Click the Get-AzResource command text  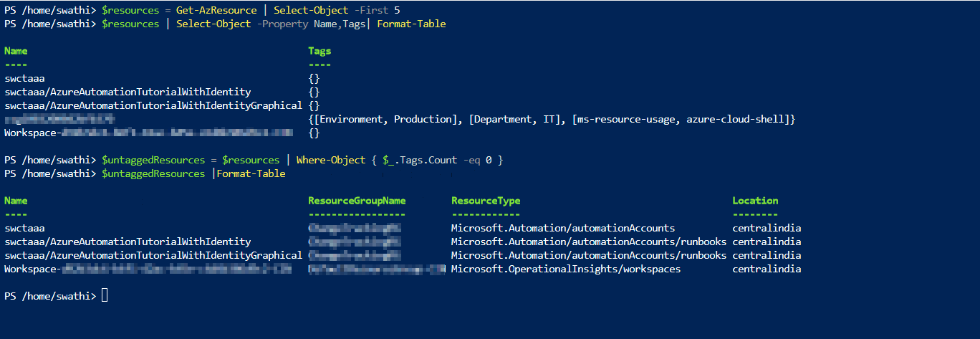pos(216,10)
